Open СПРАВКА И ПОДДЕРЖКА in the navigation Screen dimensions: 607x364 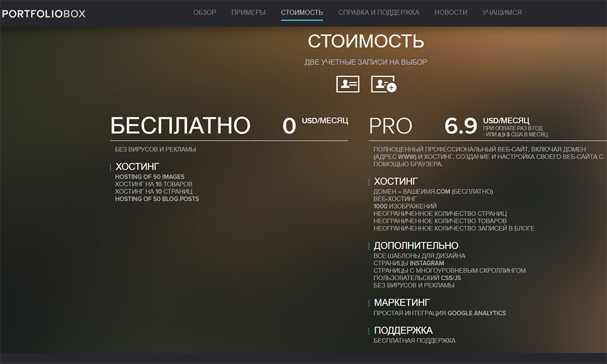click(378, 12)
